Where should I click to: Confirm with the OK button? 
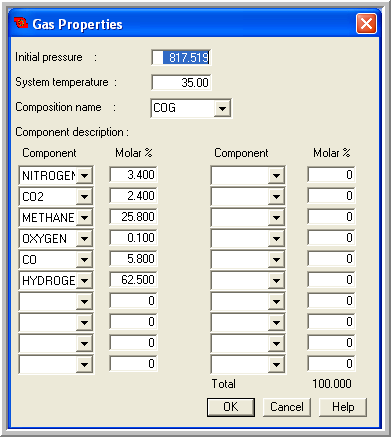[x=231, y=407]
